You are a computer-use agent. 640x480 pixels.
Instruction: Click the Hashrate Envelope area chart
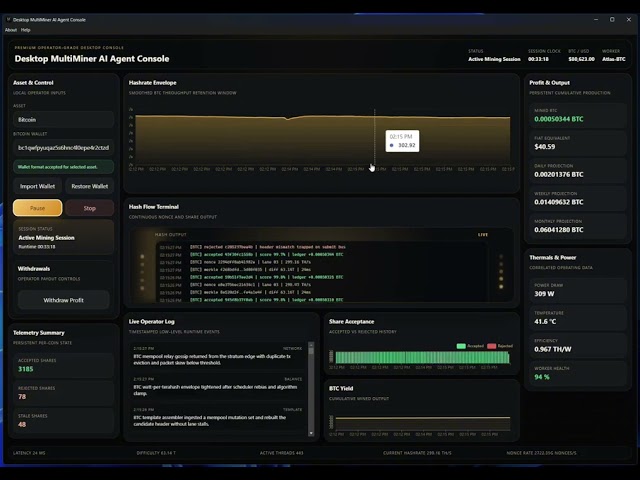click(322, 140)
